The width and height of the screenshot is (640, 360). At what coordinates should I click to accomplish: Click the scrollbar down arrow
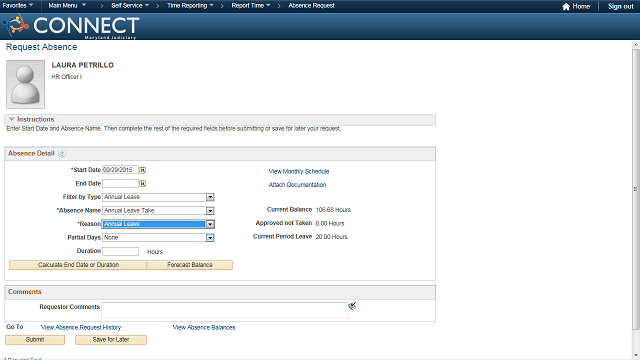636,356
